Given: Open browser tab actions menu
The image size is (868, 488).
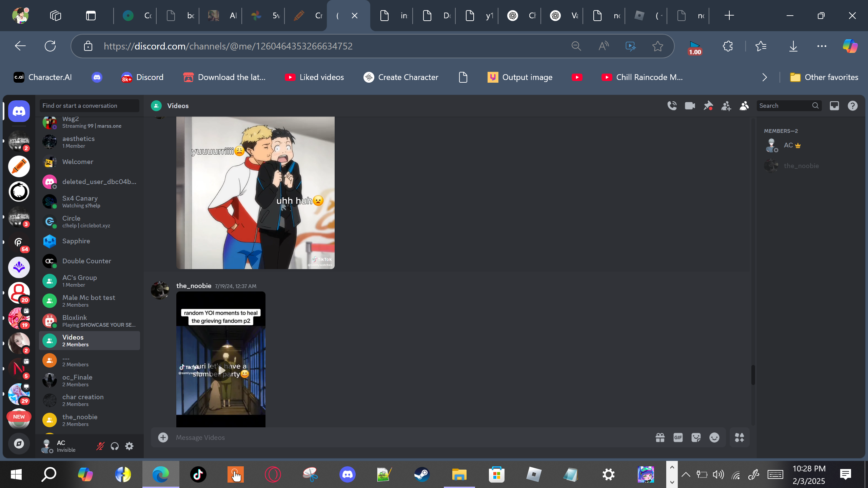Looking at the screenshot, I should pos(91,16).
